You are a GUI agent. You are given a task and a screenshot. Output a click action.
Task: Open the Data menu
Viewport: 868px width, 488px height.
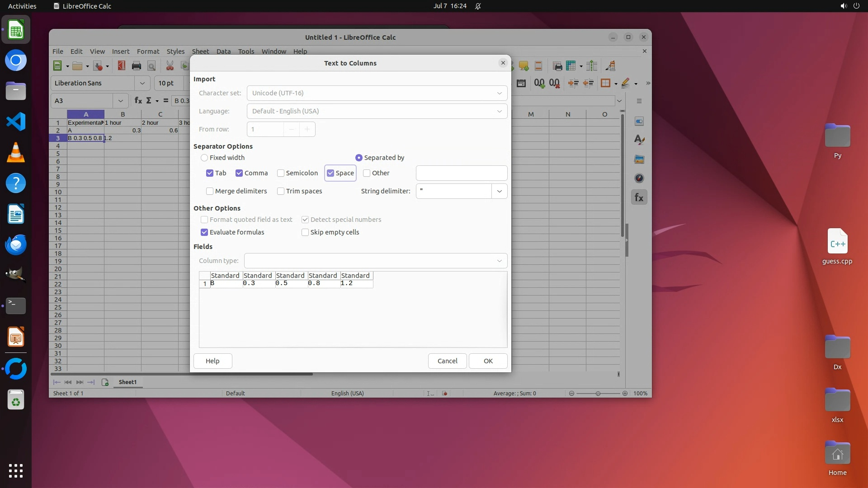click(x=223, y=52)
